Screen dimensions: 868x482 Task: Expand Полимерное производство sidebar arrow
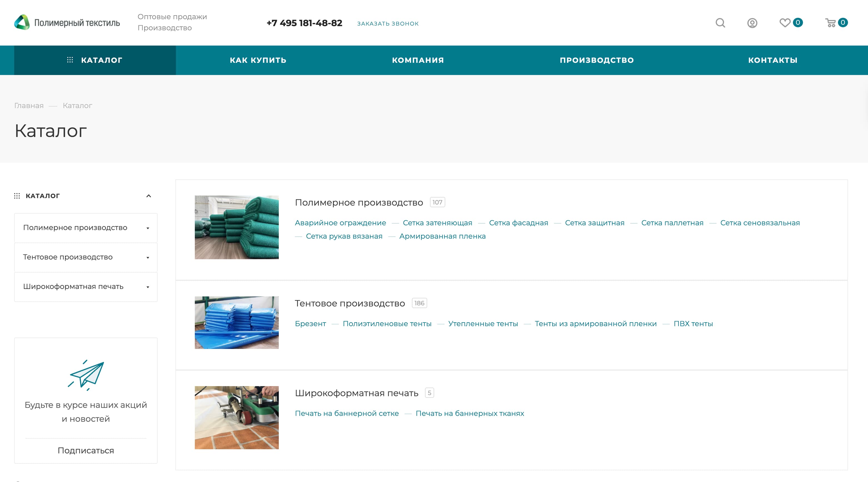(x=148, y=228)
